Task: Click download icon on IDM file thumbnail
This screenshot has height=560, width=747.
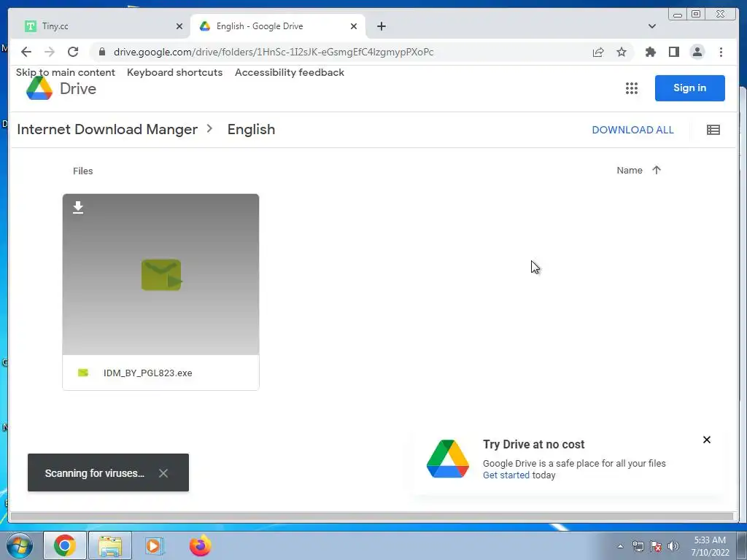Action: [x=78, y=208]
